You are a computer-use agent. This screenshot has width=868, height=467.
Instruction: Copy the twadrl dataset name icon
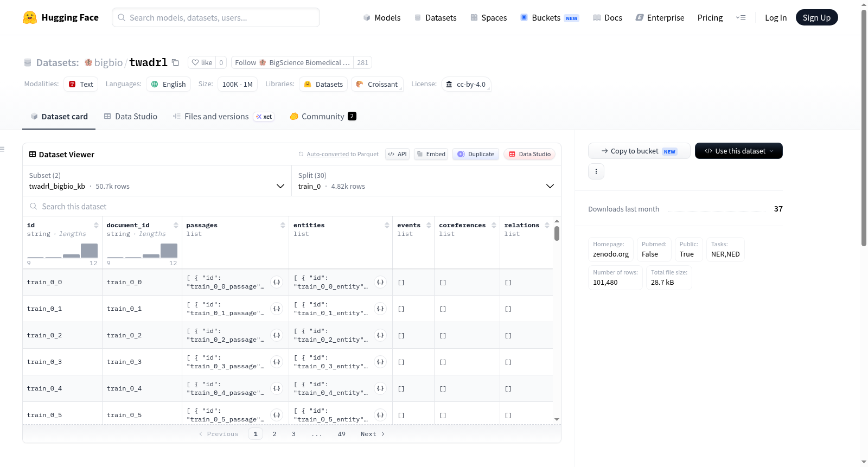pyautogui.click(x=175, y=62)
